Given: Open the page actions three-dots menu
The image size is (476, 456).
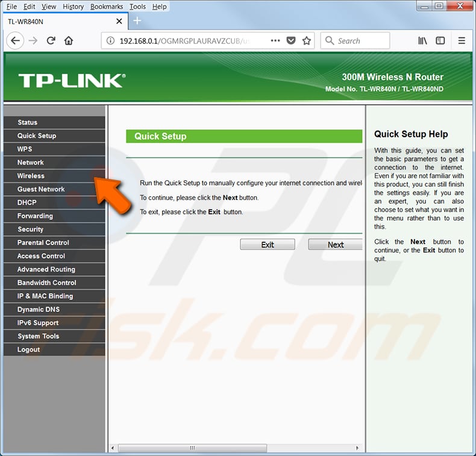Looking at the screenshot, I should 275,41.
